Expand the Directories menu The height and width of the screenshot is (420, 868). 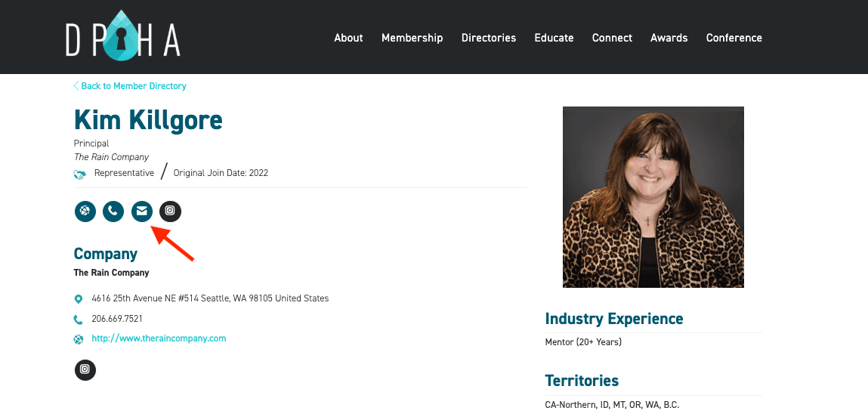pos(489,38)
